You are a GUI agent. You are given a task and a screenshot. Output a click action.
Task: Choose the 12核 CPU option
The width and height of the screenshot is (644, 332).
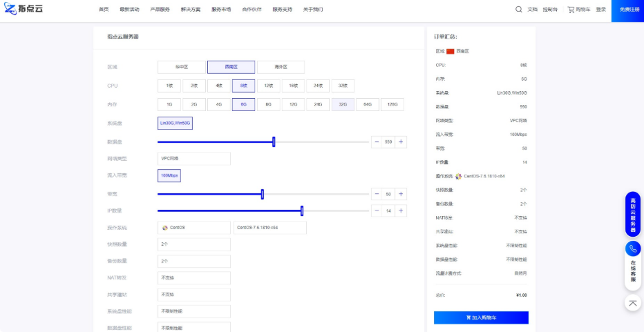pos(268,86)
